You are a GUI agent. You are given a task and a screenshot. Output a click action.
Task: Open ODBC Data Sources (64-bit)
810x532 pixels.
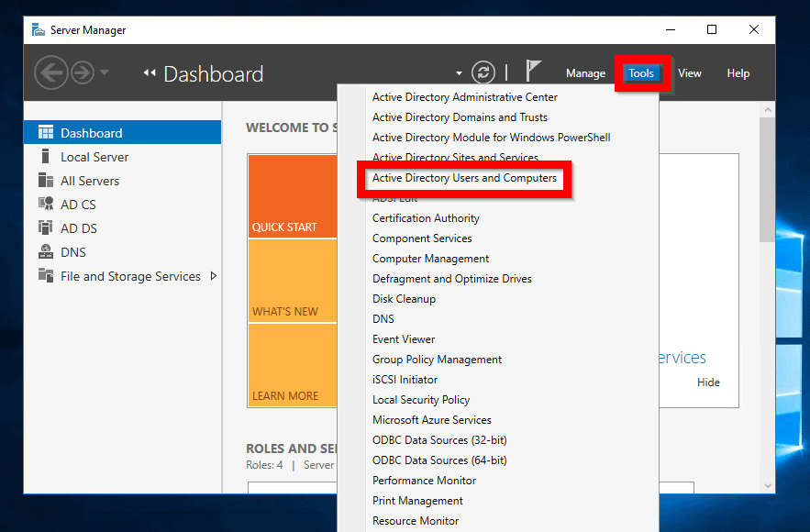[439, 460]
